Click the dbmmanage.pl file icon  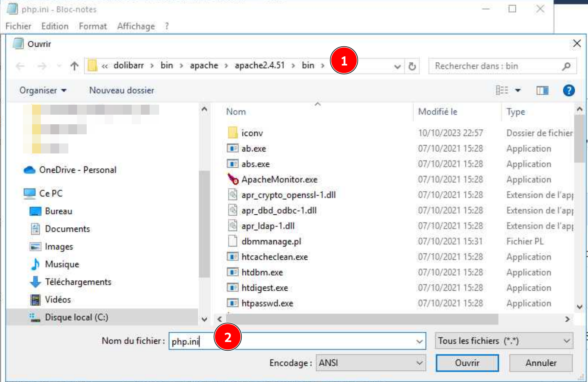click(x=233, y=241)
